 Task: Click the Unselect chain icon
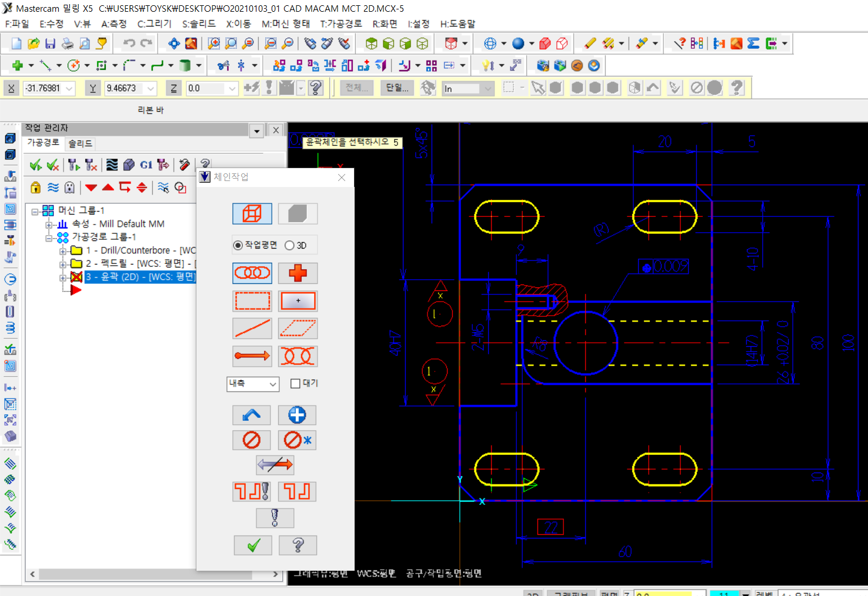tap(252, 440)
